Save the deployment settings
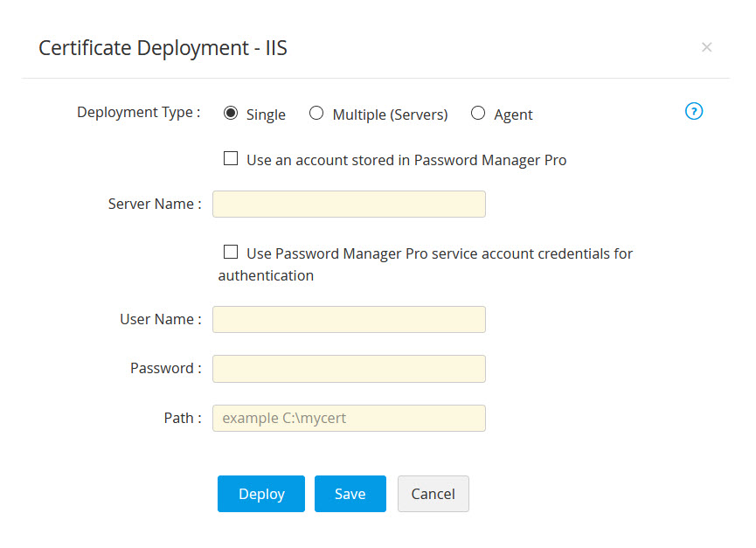 tap(350, 494)
